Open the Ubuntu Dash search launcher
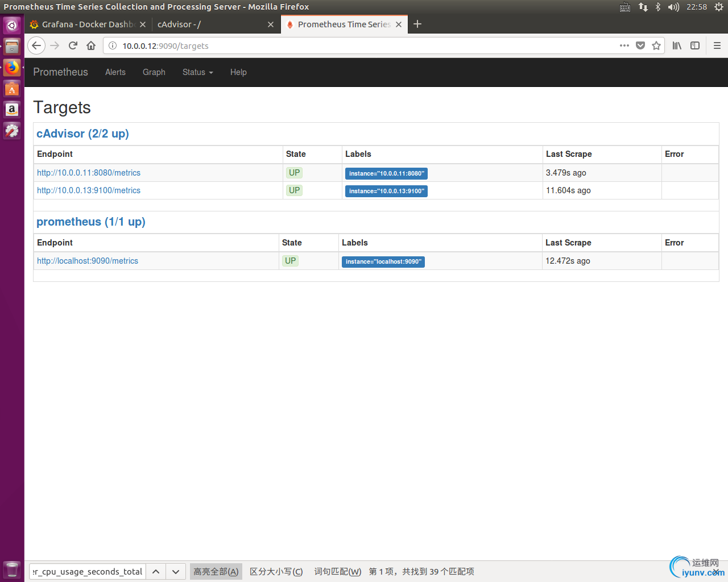This screenshot has width=728, height=582. click(x=12, y=26)
